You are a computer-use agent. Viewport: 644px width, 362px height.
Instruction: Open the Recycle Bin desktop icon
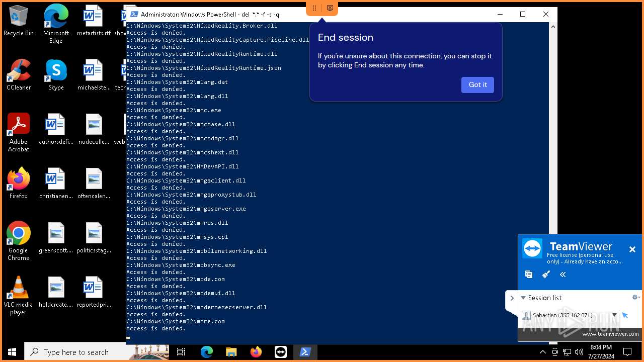19,21
